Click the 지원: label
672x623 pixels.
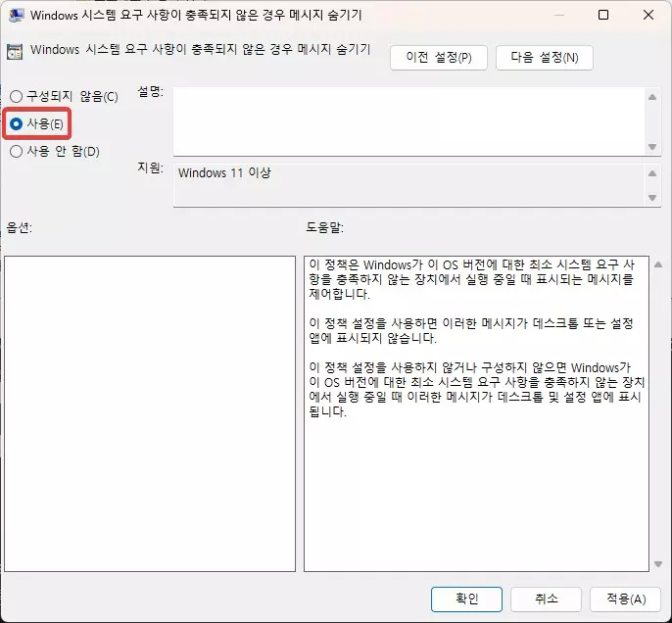coord(151,168)
